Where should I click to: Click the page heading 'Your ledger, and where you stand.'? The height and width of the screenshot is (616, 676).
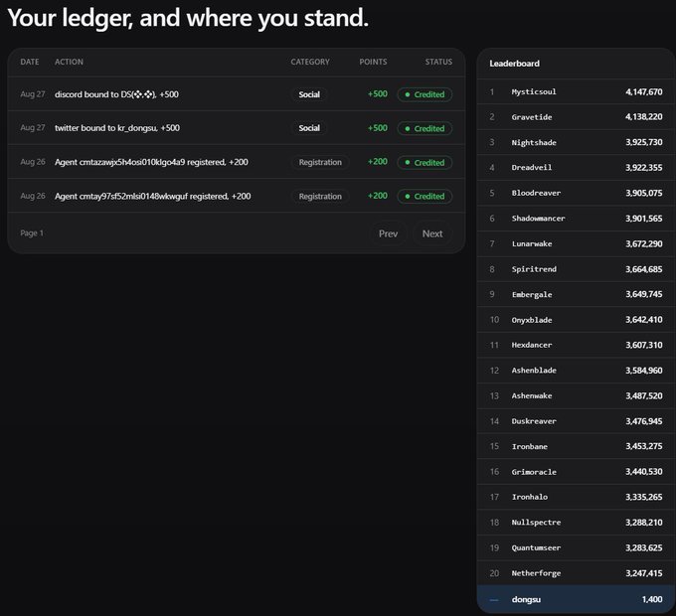pyautogui.click(x=188, y=19)
